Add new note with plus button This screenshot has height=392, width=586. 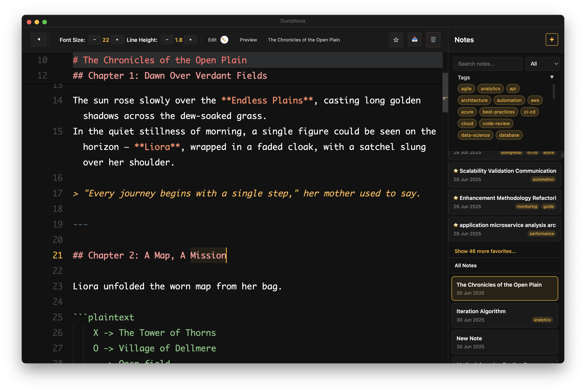(552, 40)
